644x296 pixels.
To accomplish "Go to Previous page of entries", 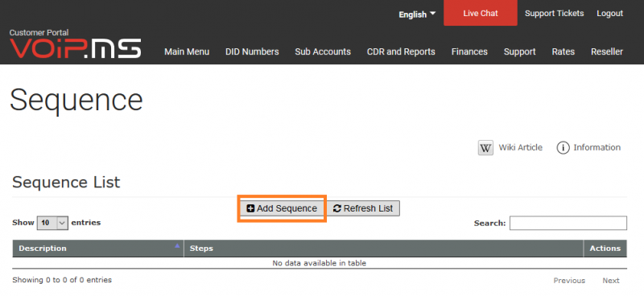I will point(569,281).
